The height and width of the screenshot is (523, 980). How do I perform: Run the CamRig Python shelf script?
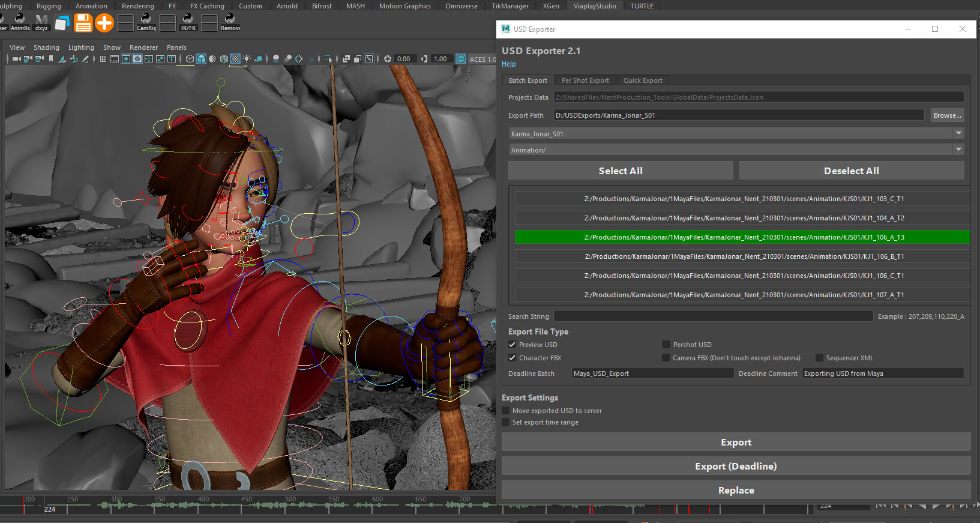pyautogui.click(x=146, y=23)
